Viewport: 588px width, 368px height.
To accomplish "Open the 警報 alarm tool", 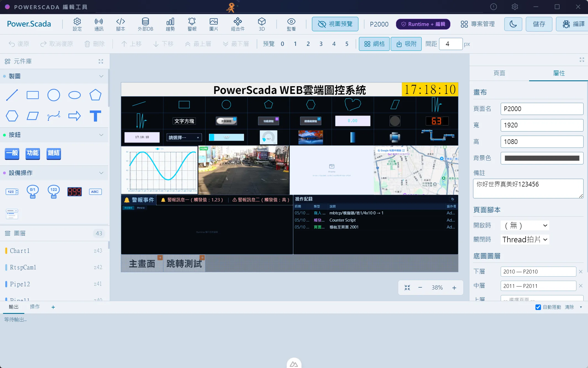I will [x=192, y=24].
